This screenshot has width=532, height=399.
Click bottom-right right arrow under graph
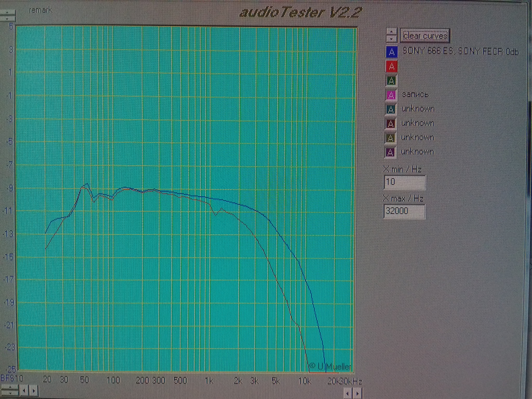click(357, 394)
